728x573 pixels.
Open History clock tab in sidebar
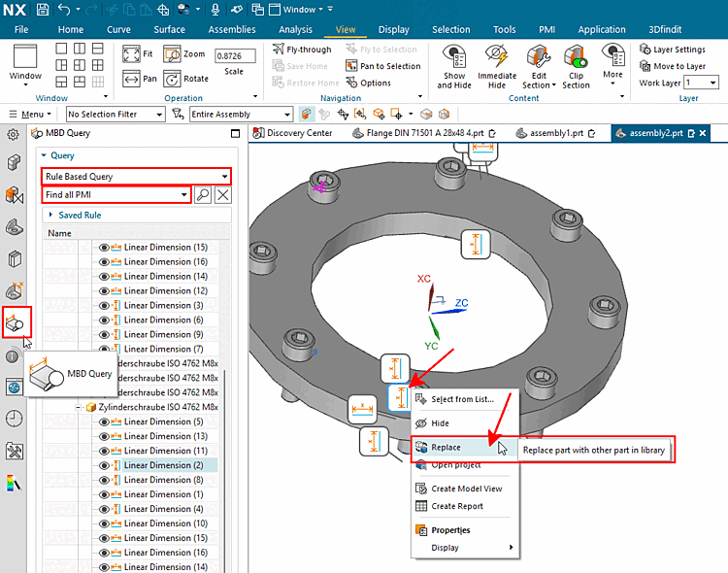pos(14,419)
